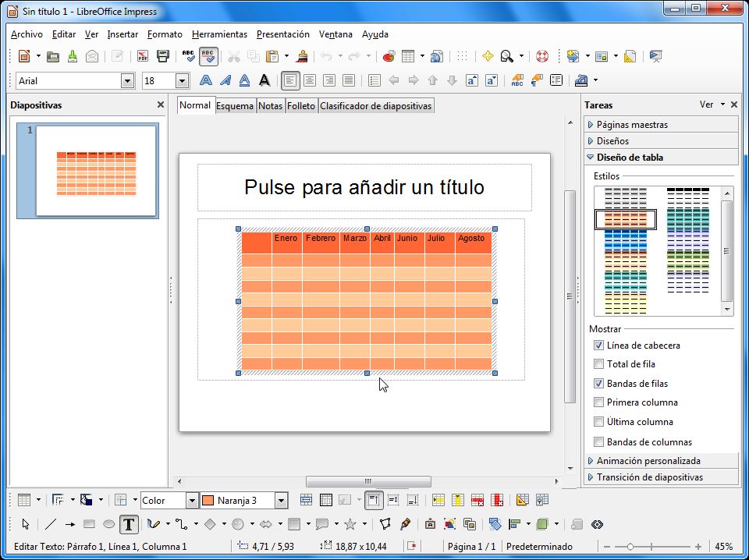Viewport: 749px width, 560px height.
Task: Select the first orange table style swatch
Action: click(x=625, y=219)
